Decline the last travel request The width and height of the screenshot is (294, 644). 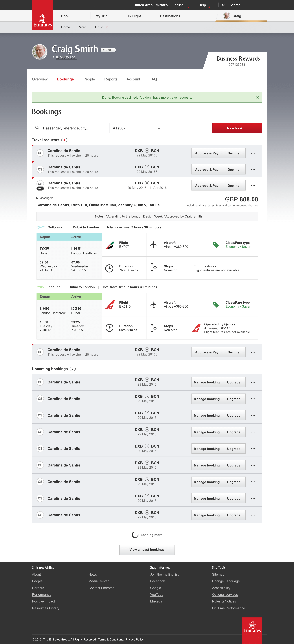point(233,352)
